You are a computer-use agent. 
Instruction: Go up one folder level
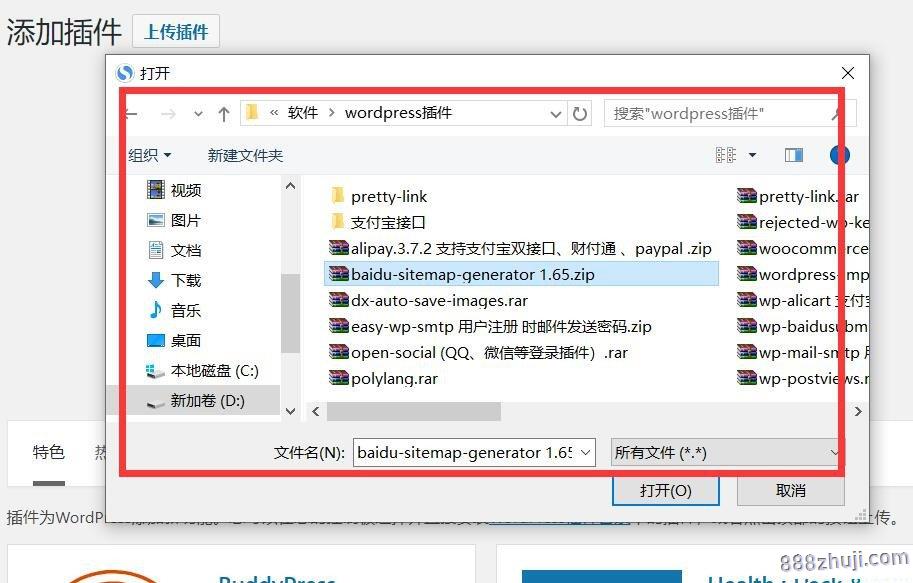224,114
